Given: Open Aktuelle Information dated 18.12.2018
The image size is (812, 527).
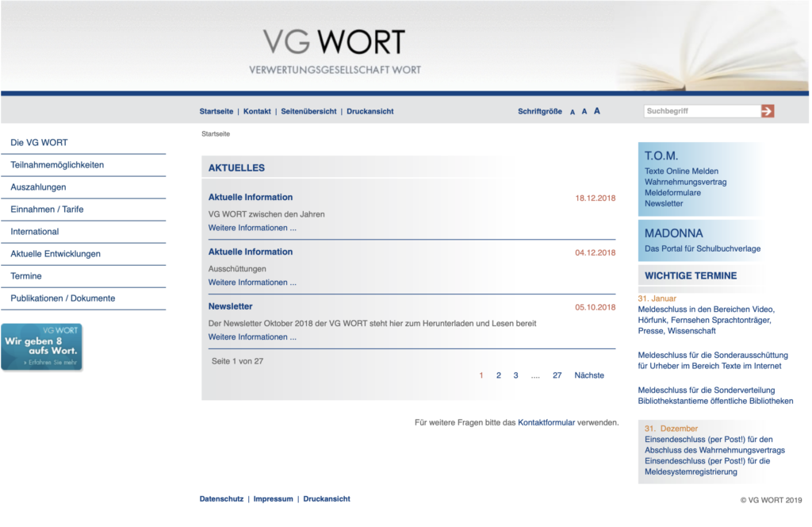Looking at the screenshot, I should [251, 198].
